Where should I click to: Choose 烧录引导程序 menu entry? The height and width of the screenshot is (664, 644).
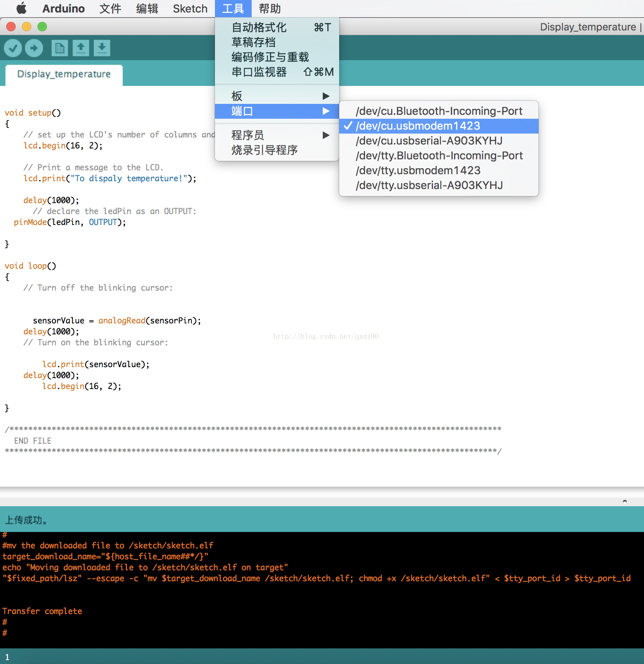277,150
